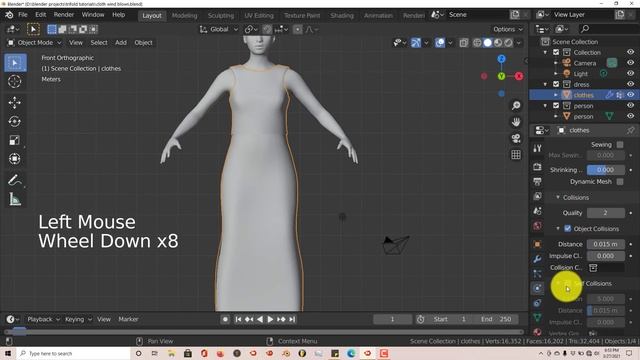Click the blue Z axis gizmo
Screen dimensions: 640x360
pyautogui.click(x=501, y=59)
